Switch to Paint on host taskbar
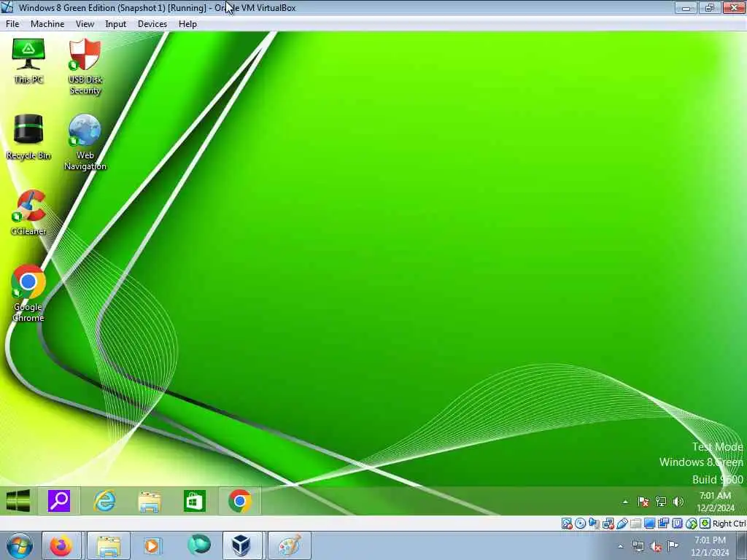 tap(289, 545)
